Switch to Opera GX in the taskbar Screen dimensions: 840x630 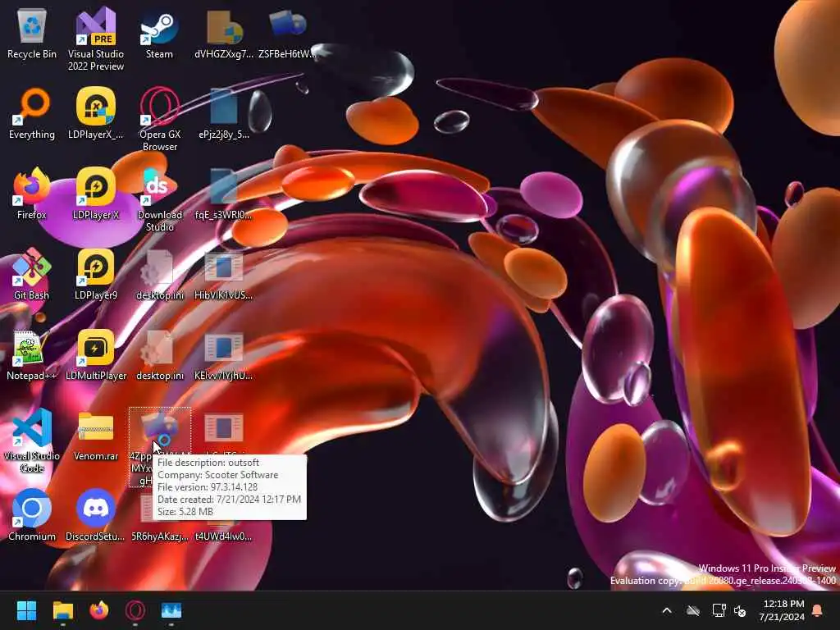(135, 610)
